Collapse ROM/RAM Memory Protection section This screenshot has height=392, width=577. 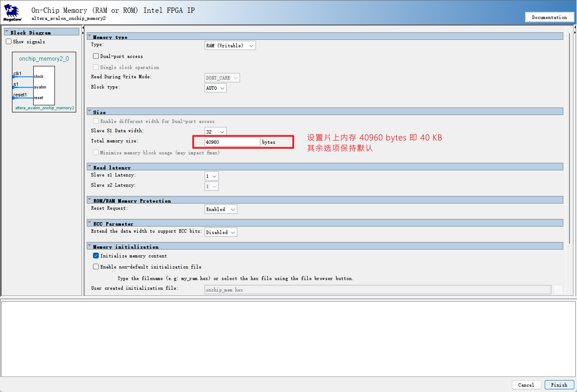point(89,200)
